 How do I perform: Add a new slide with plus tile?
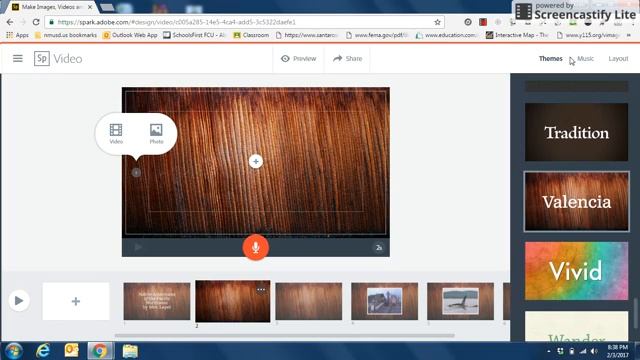click(76, 301)
